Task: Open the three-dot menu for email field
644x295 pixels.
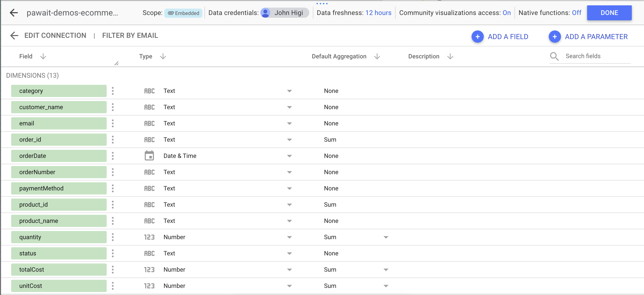Action: 113,123
